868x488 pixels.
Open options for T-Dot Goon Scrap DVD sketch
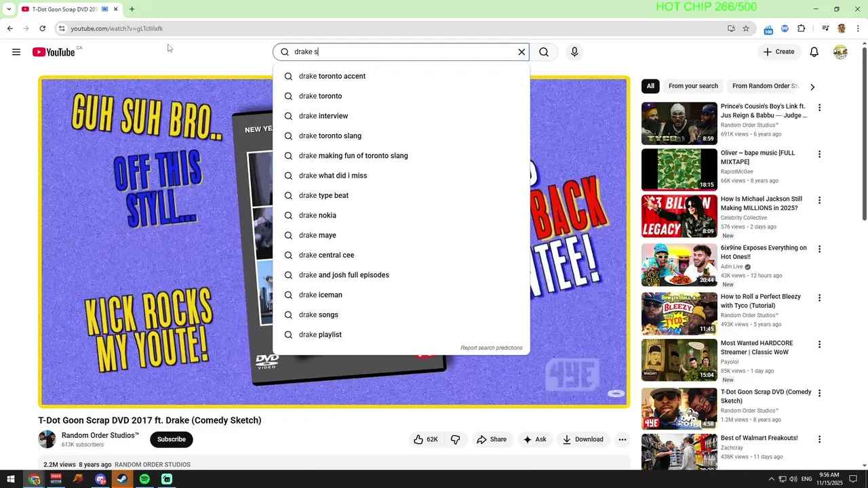(819, 393)
